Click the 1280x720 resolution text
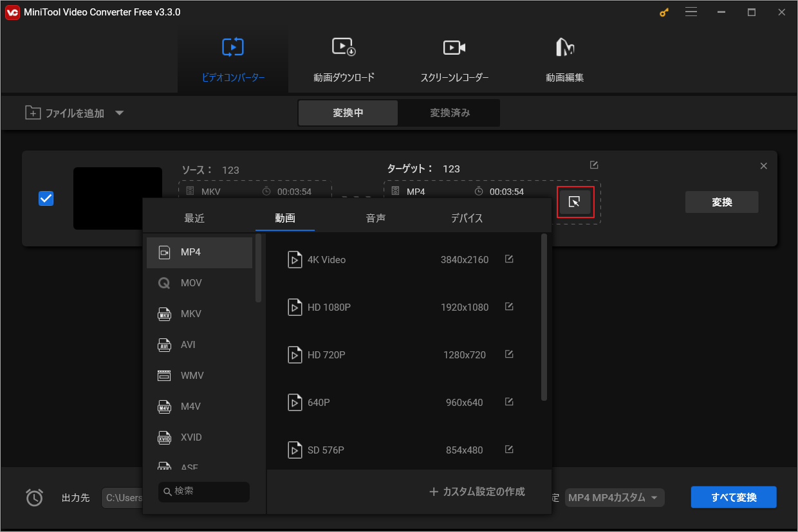The image size is (798, 532). (x=465, y=355)
